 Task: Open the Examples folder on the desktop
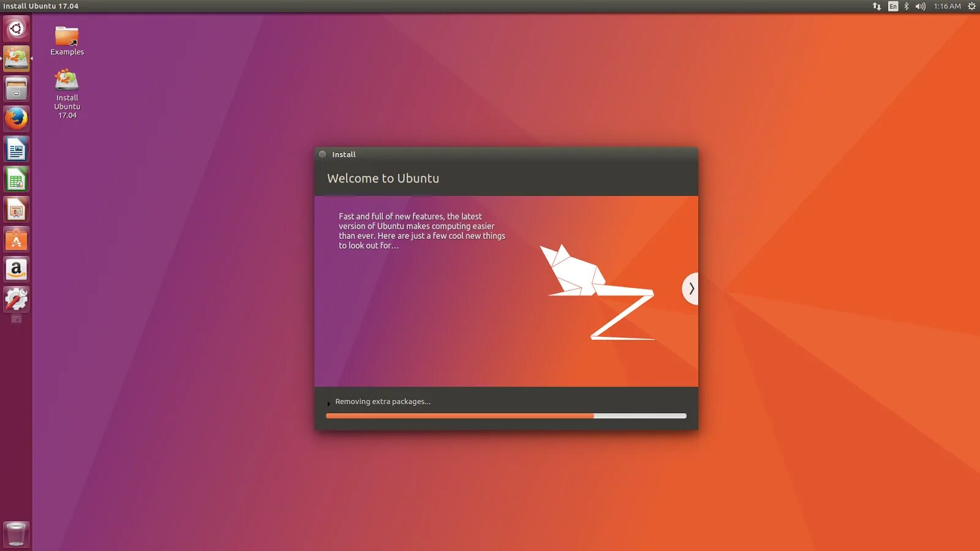click(67, 41)
